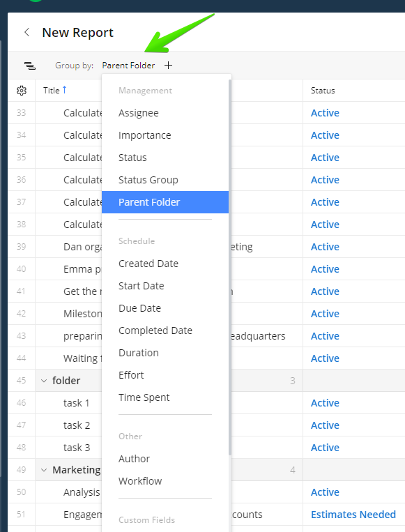Click the Estimates Needed status link

(x=353, y=515)
